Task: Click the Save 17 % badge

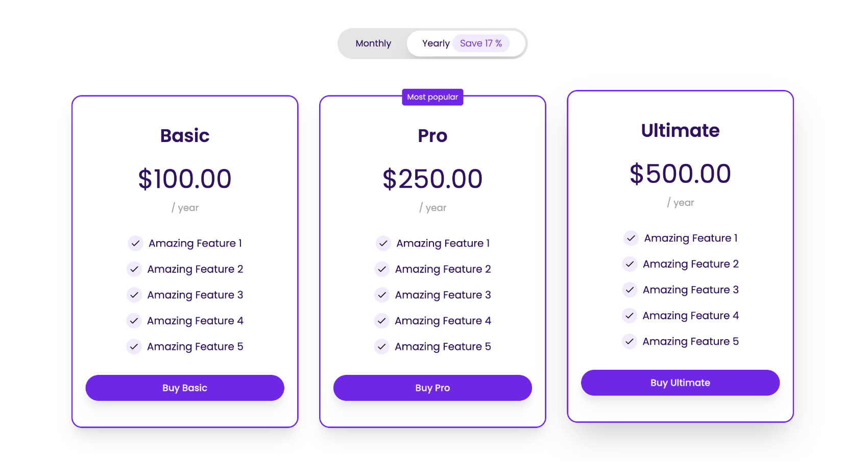Action: click(480, 43)
